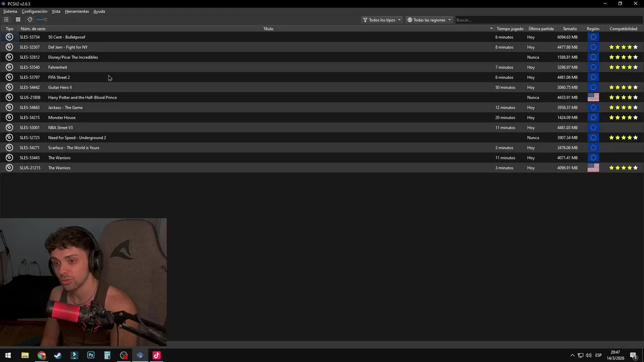Screen dimensions: 644x362
Task: Open Google Chrome from the taskbar
Action: (41, 355)
